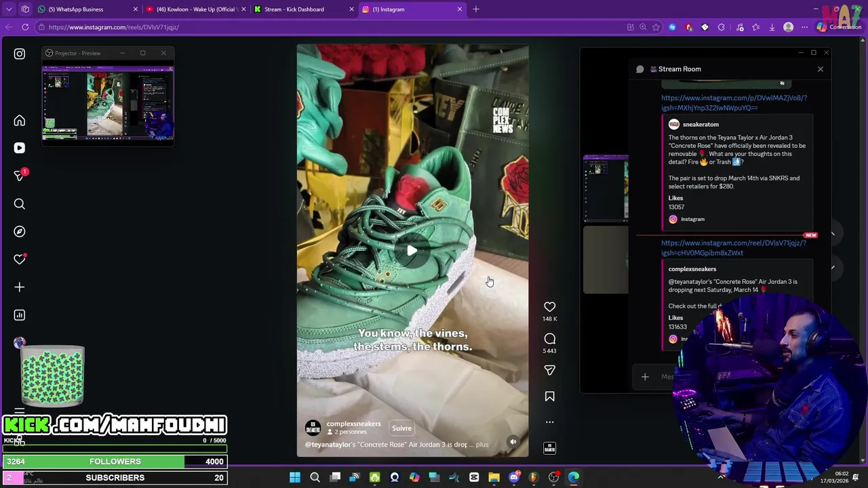
Task: Save the reel with bookmark icon
Action: tap(550, 396)
